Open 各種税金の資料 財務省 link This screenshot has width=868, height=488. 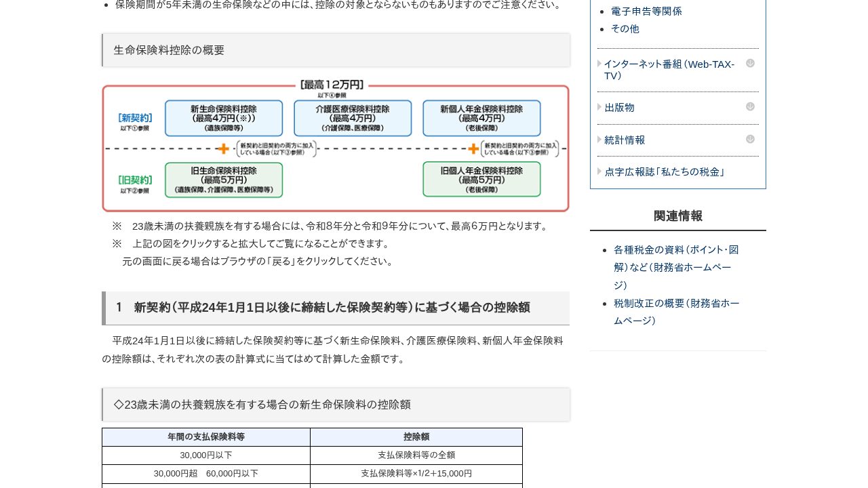pyautogui.click(x=676, y=267)
